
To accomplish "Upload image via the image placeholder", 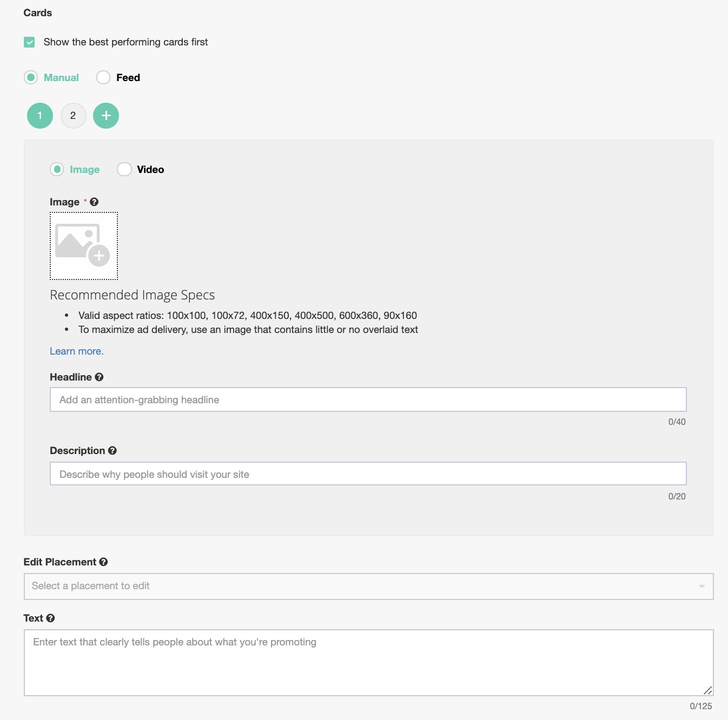I will (84, 246).
